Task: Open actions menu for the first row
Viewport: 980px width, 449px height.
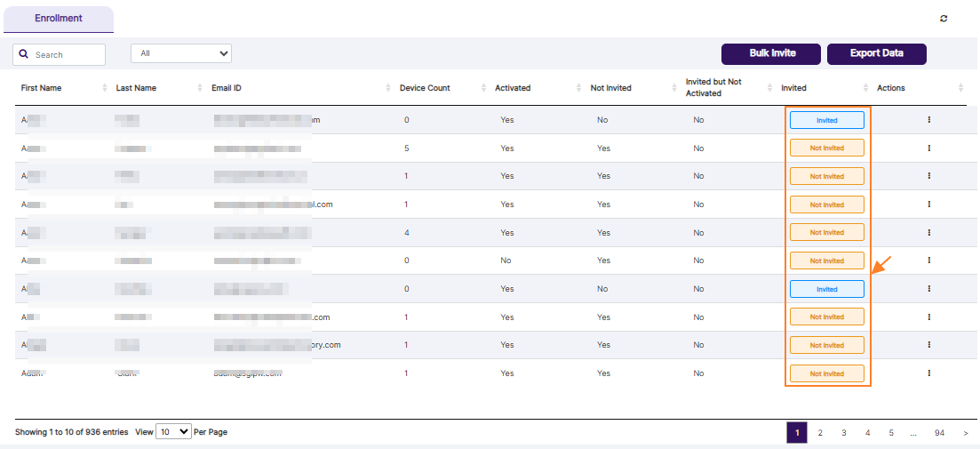Action: point(928,120)
